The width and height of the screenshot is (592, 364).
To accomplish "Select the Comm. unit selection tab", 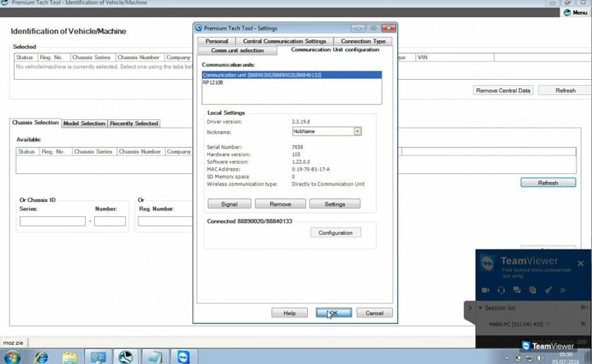I will click(238, 50).
